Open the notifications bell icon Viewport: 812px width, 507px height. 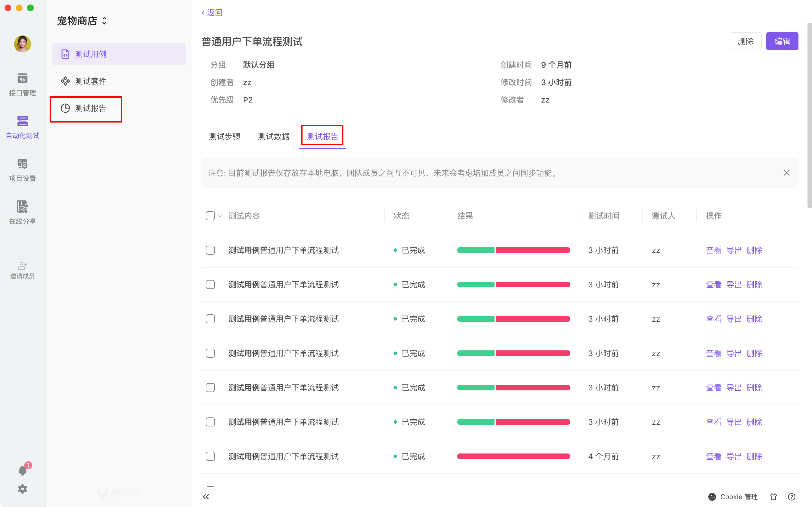click(22, 470)
